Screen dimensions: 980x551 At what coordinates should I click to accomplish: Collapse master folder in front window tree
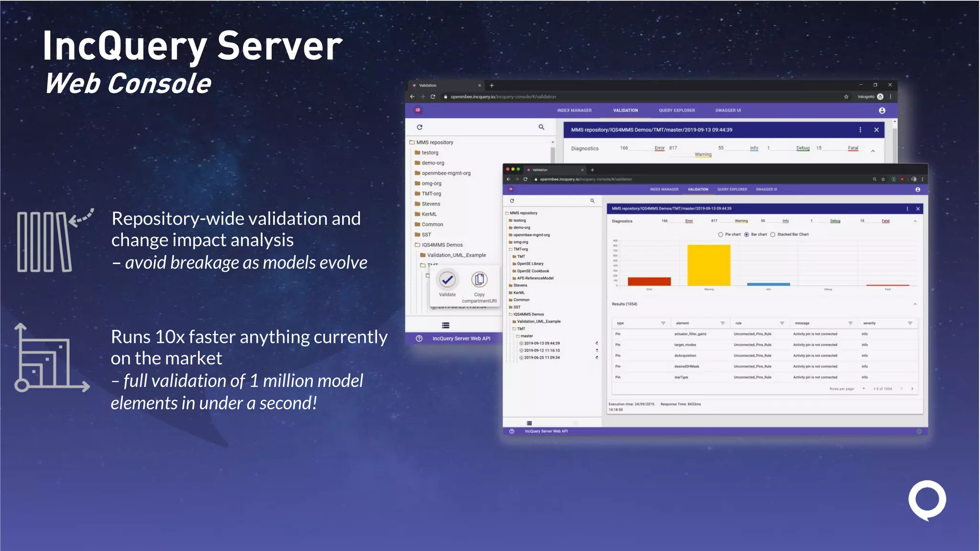coord(524,336)
